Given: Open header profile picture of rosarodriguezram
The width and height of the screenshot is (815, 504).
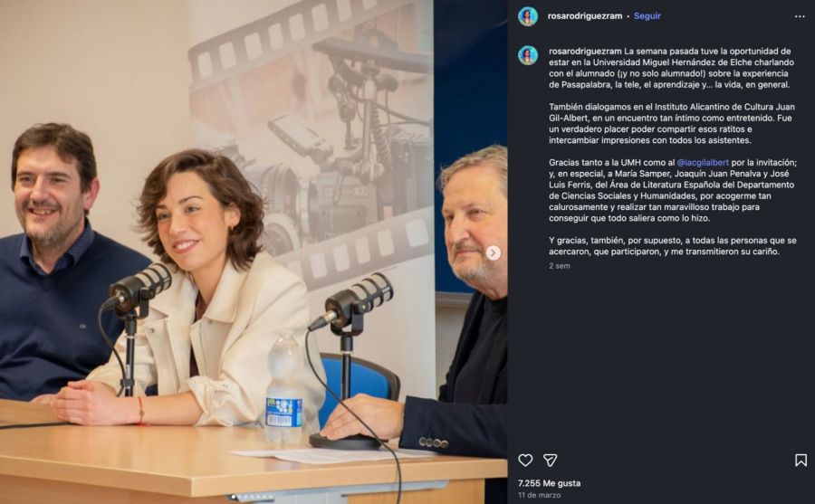Looking at the screenshot, I should (528, 16).
